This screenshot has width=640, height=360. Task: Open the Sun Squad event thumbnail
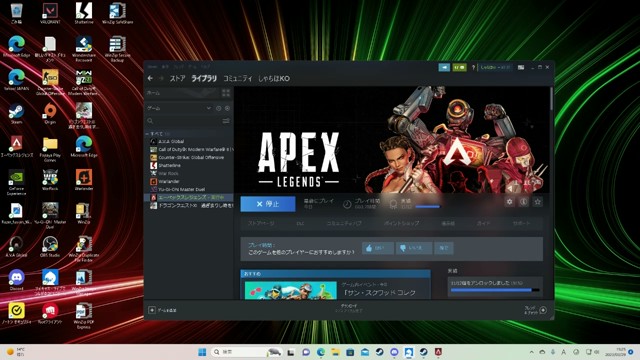pos(291,291)
